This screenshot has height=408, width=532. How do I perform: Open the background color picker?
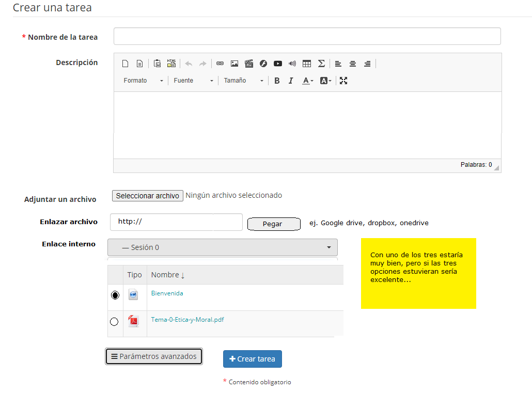(325, 81)
